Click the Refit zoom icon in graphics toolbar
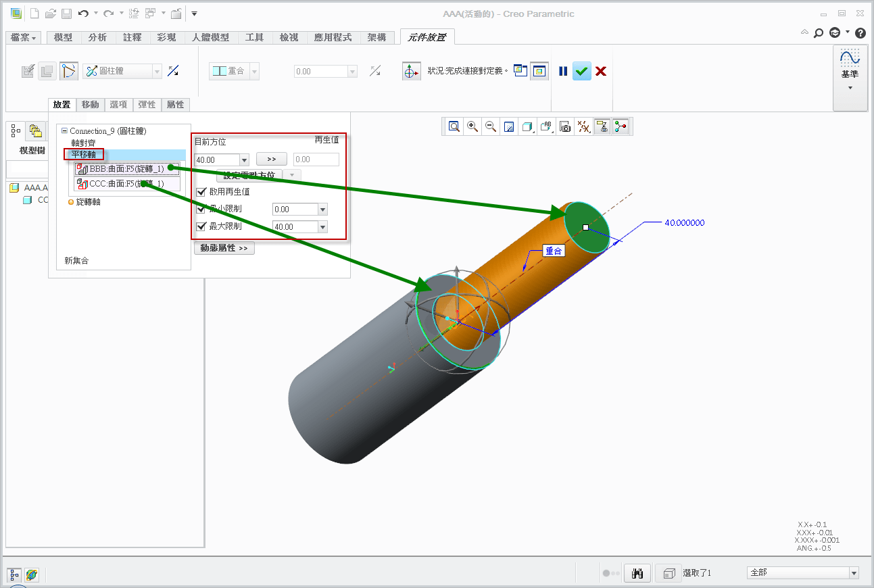Image resolution: width=874 pixels, height=588 pixels. click(454, 126)
